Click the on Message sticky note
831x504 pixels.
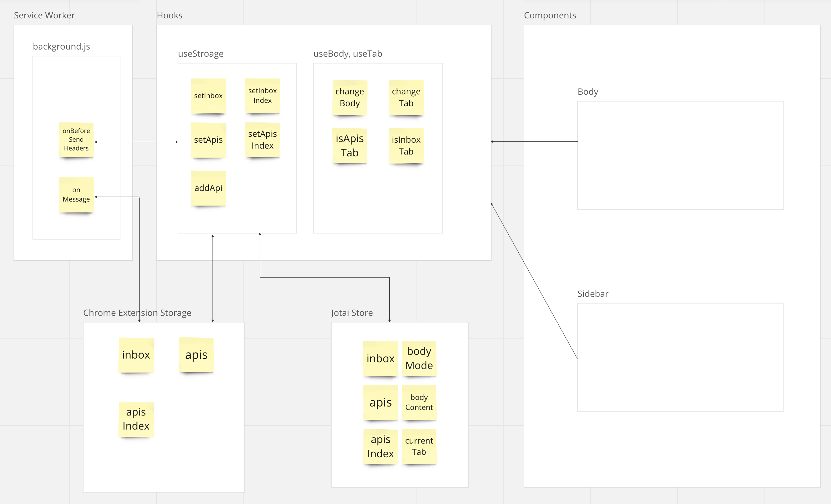pyautogui.click(x=76, y=194)
